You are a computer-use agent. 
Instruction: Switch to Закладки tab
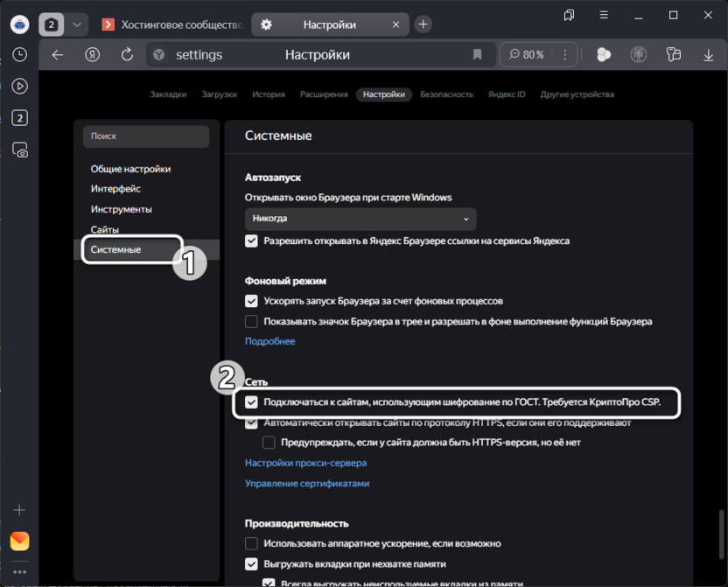point(168,94)
